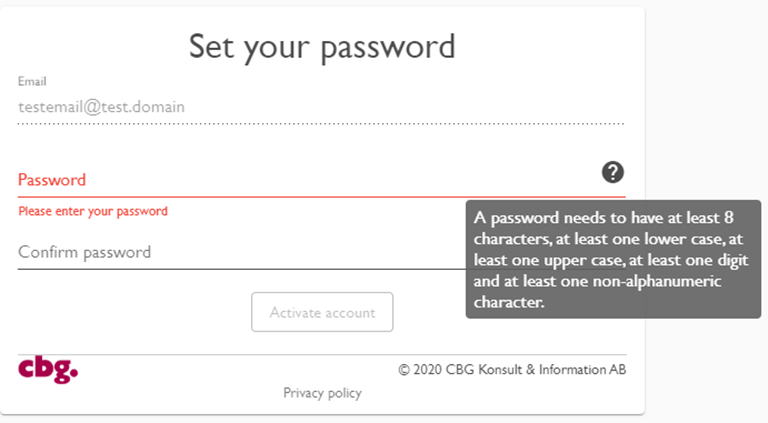This screenshot has width=768, height=423.
Task: Click the 'Please enter your password' error message
Action: [x=93, y=212]
